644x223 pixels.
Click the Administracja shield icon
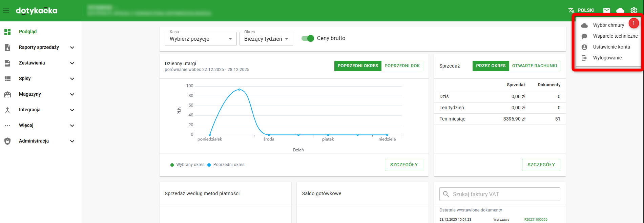(7, 141)
